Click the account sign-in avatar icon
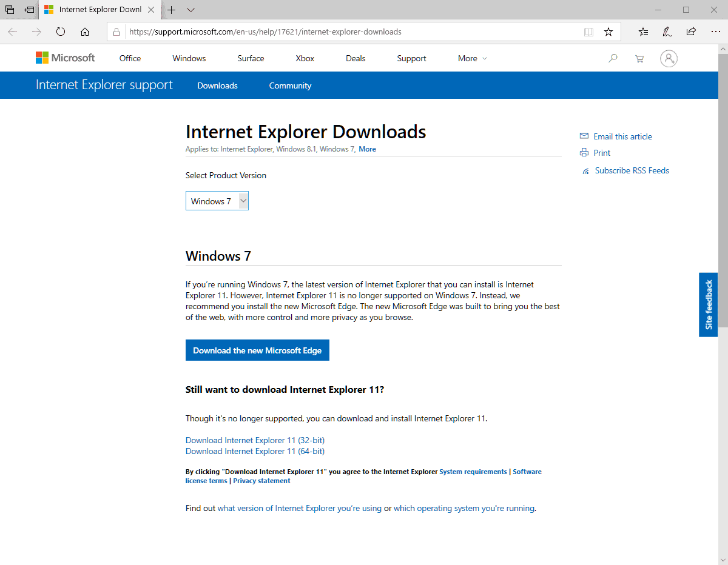 tap(669, 58)
